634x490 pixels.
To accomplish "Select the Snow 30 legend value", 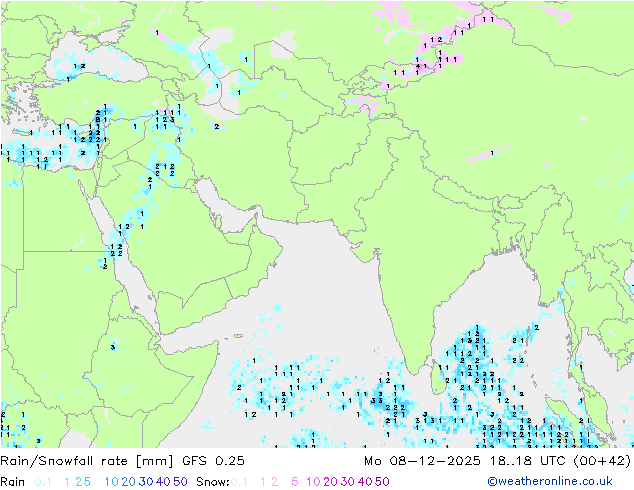I will click(348, 482).
